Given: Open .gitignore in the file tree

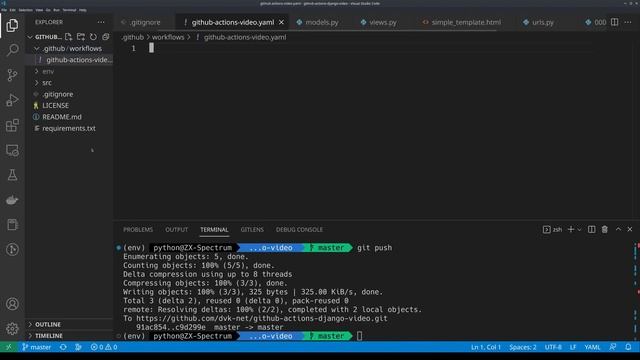Looking at the screenshot, I should (69, 94).
